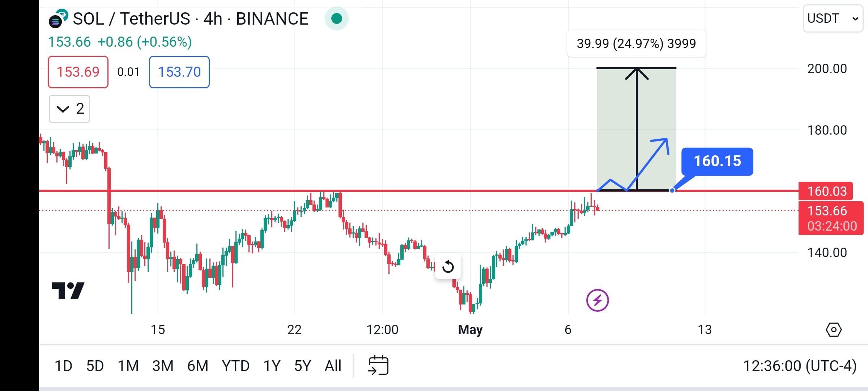Click the buy button showing 153.70
The image size is (868, 391).
click(179, 72)
